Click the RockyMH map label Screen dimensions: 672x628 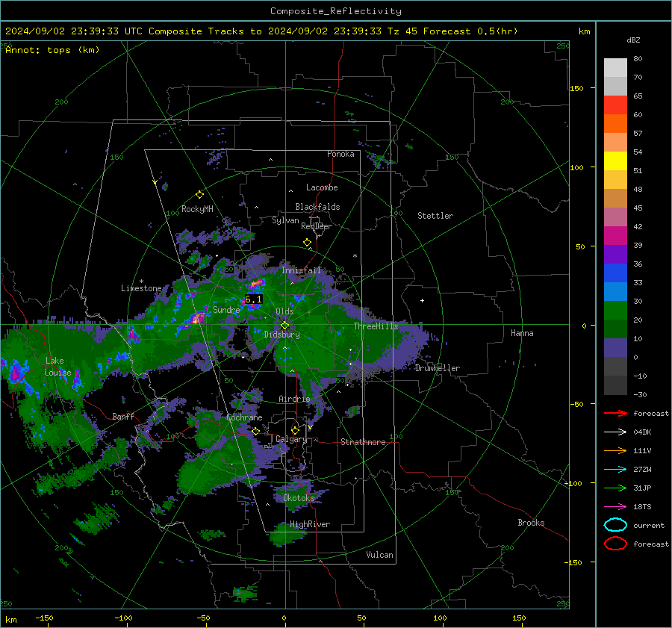(x=197, y=209)
